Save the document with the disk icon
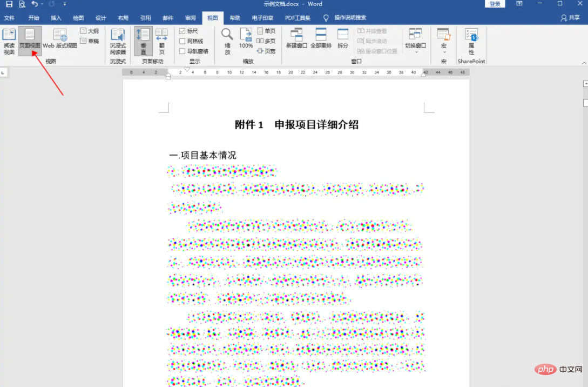This screenshot has width=588, height=387. pos(9,4)
